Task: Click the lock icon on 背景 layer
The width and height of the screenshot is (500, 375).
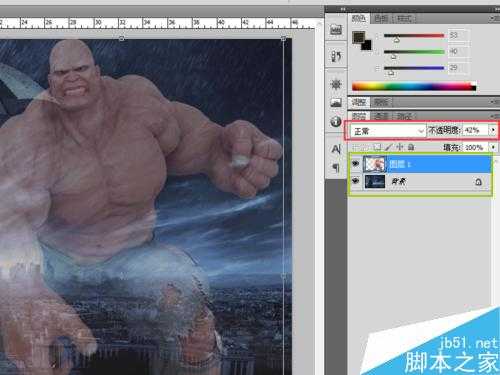Action: click(478, 182)
